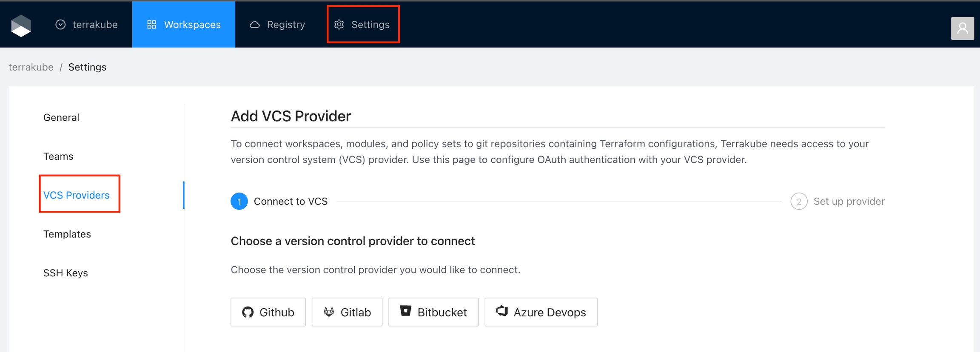Click the Registry cloud icon
The height and width of the screenshot is (352, 980).
point(254,25)
